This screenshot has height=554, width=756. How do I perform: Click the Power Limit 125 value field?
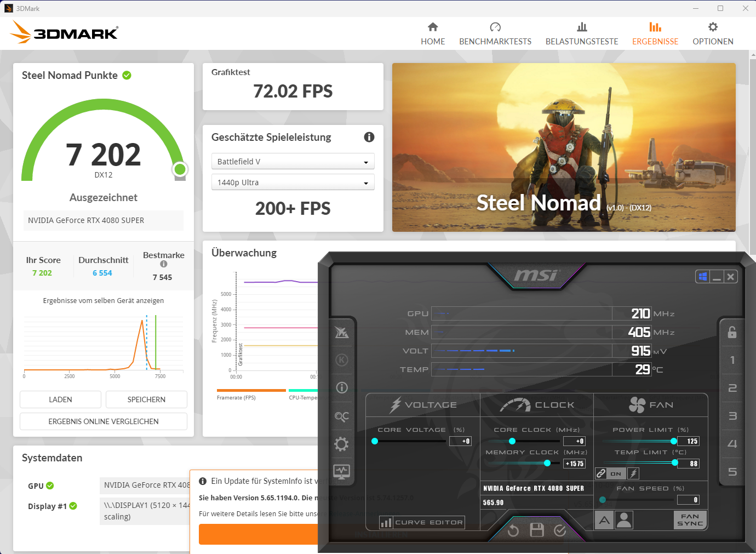[689, 441]
